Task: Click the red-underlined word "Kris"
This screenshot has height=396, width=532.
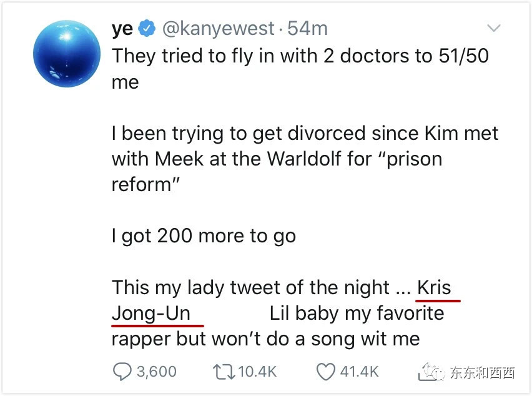Action: (433, 288)
